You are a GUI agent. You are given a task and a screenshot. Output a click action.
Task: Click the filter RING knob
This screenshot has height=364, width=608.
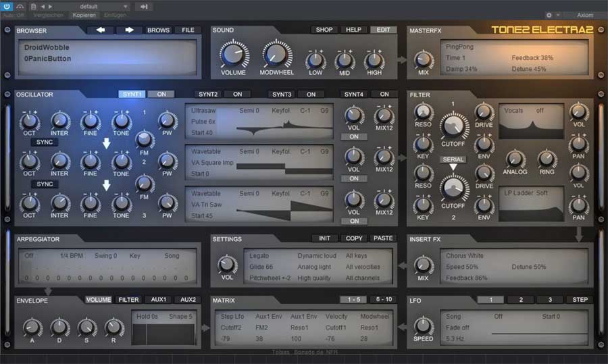pos(547,159)
